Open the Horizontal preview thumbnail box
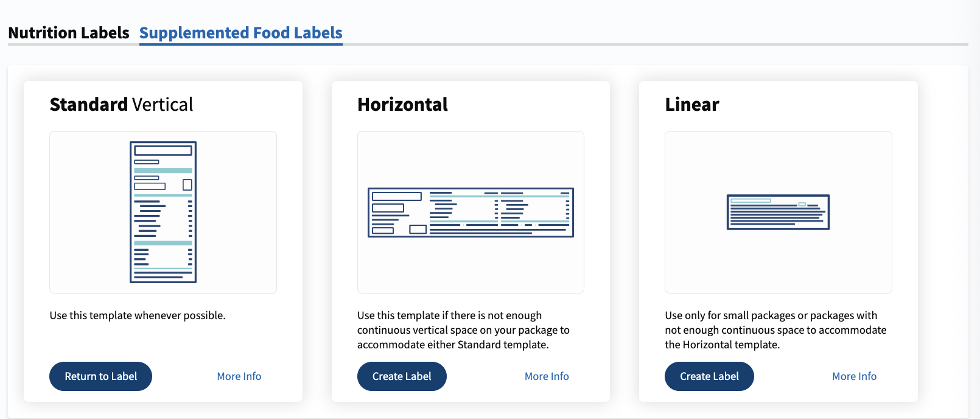 (471, 212)
